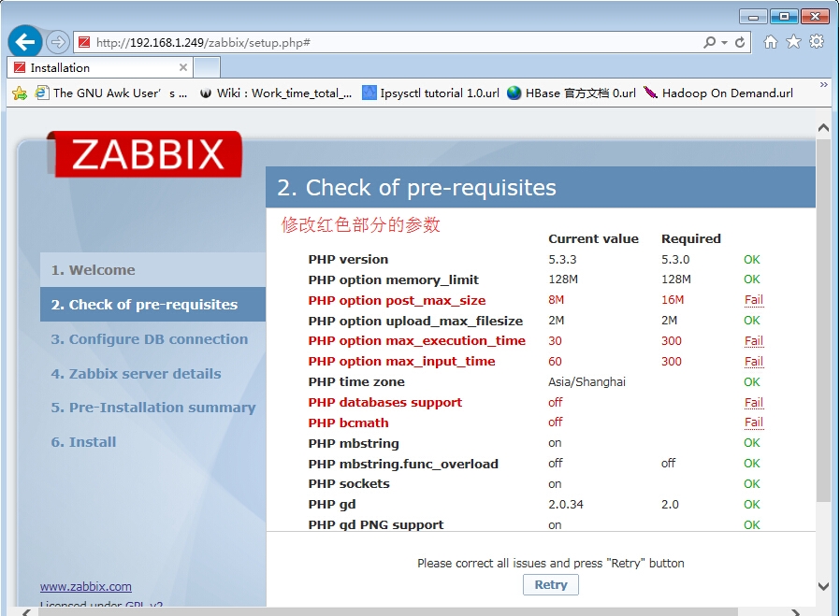Select step 2. Check of pre-requisites
Viewport: 840px width, 616px height.
(152, 305)
